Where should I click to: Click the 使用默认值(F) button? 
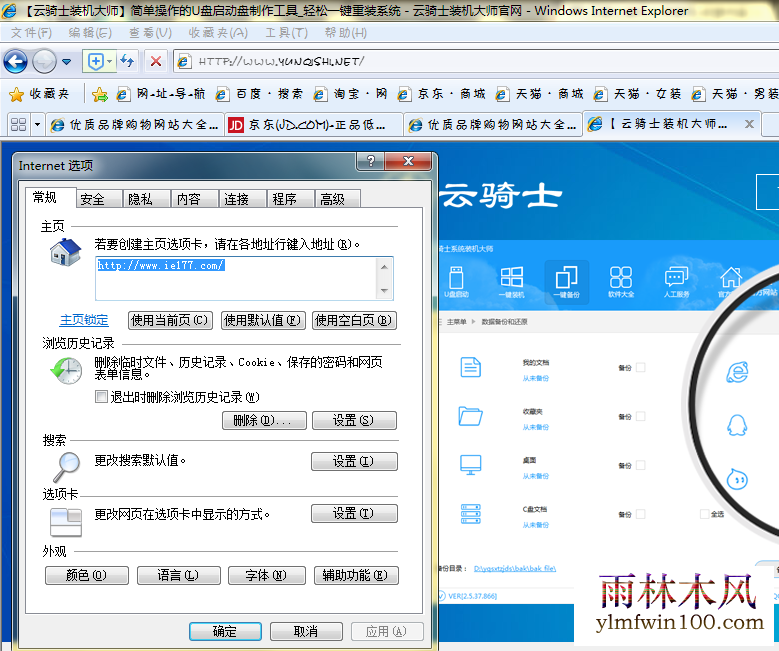pos(263,321)
